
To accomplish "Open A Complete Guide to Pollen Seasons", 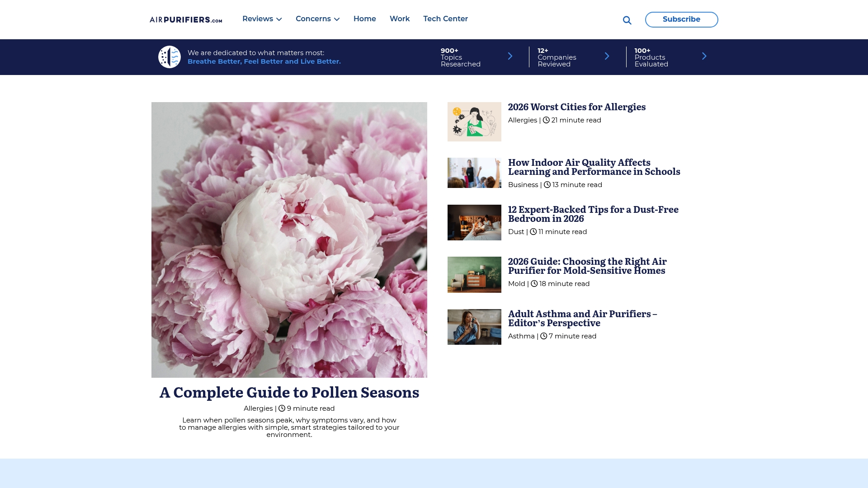I will [x=289, y=392].
